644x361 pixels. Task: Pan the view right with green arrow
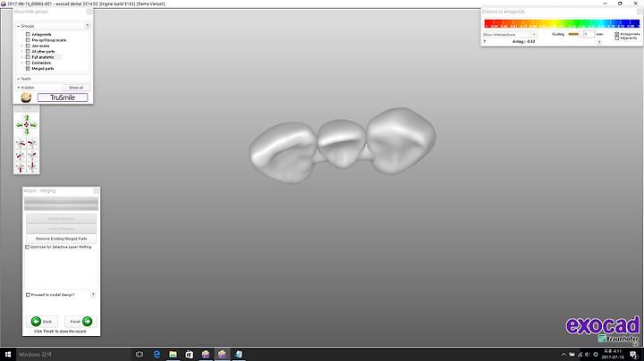tap(34, 125)
